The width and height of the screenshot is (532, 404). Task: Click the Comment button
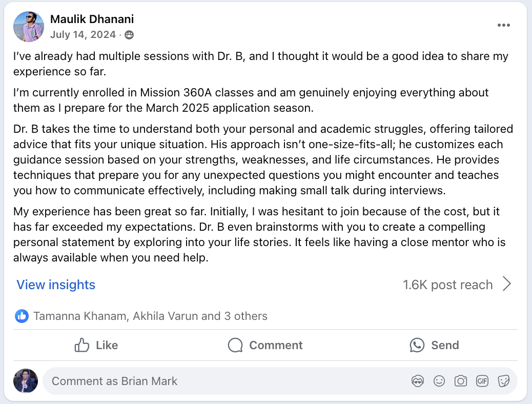[265, 345]
